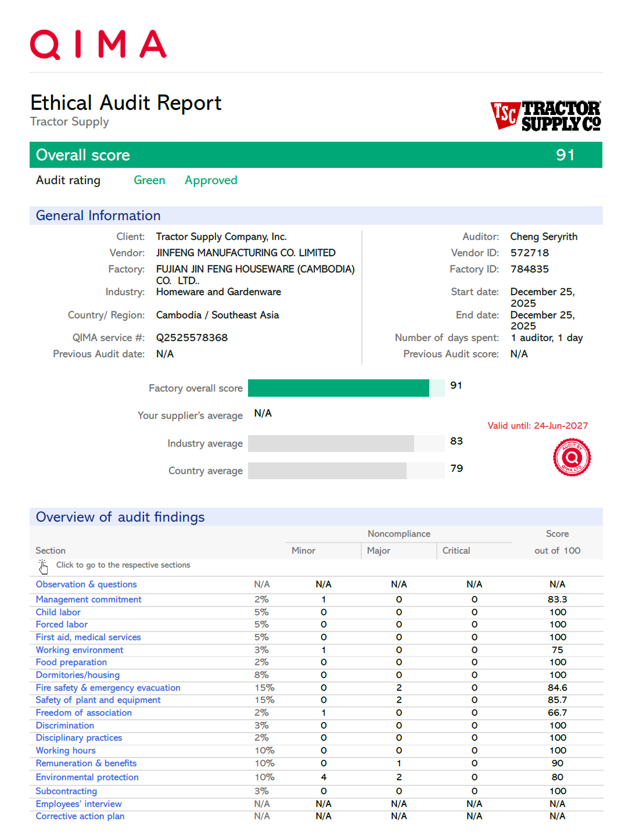Click the Minor column header
This screenshot has width=632, height=840.
tap(303, 551)
